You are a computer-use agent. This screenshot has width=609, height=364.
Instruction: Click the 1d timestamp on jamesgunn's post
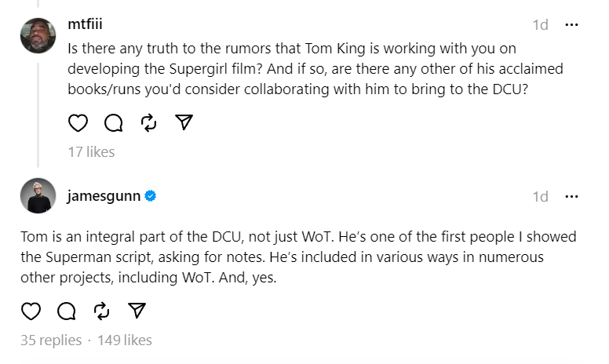point(540,196)
